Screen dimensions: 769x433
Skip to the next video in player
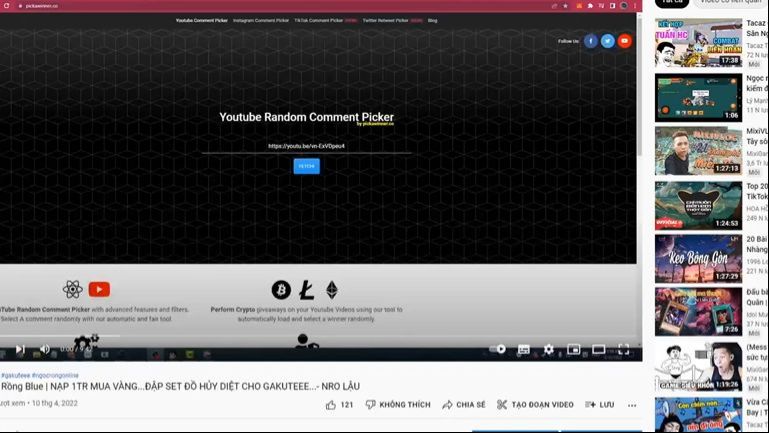click(x=20, y=349)
